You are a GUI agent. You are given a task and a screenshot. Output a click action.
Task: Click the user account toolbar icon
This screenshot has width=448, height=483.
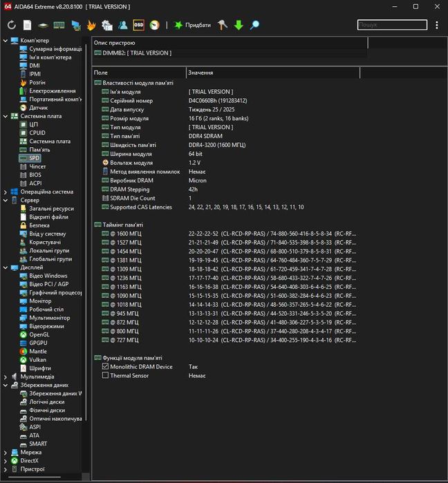[x=122, y=25]
